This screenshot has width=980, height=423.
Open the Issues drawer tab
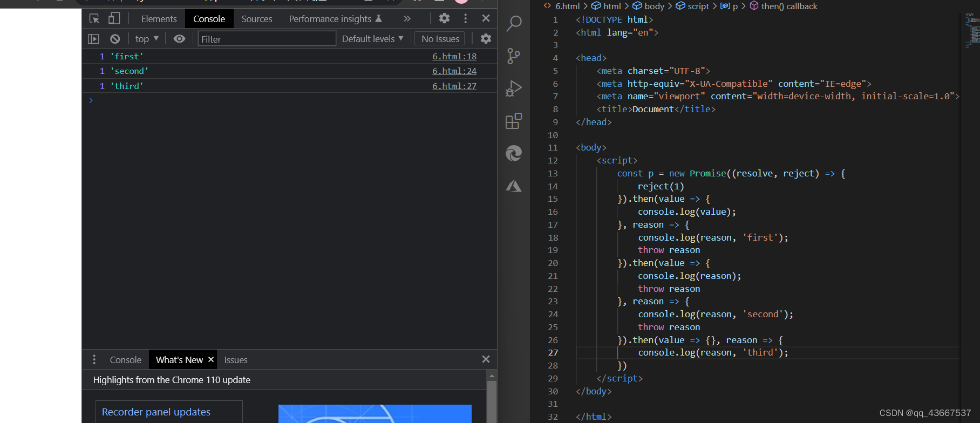click(236, 360)
